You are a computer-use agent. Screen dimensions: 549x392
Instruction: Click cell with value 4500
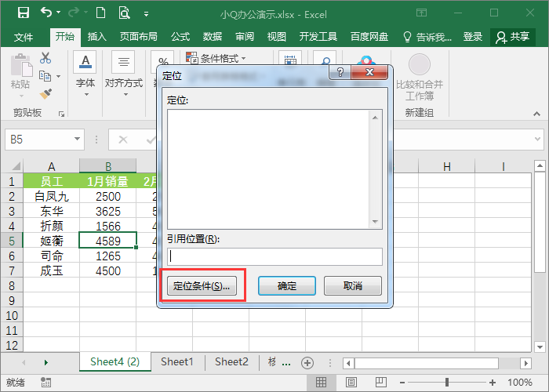coord(108,271)
